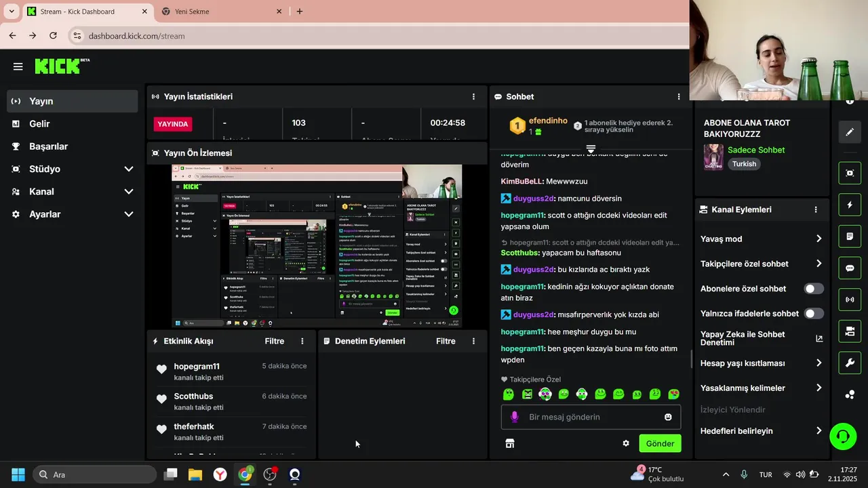868x488 pixels.
Task: Insert the angry green emote
Action: [527, 394]
